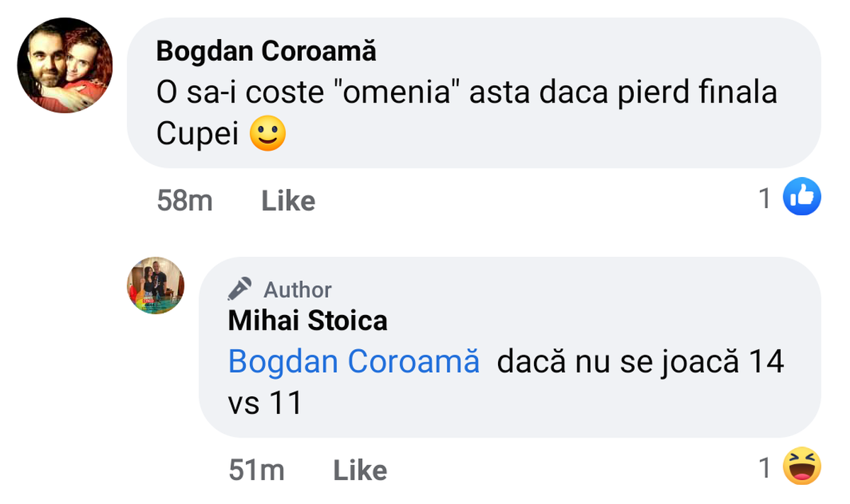Click the text 'Cupei' in the first comment
This screenshot has height=504, width=850.
pos(198,133)
